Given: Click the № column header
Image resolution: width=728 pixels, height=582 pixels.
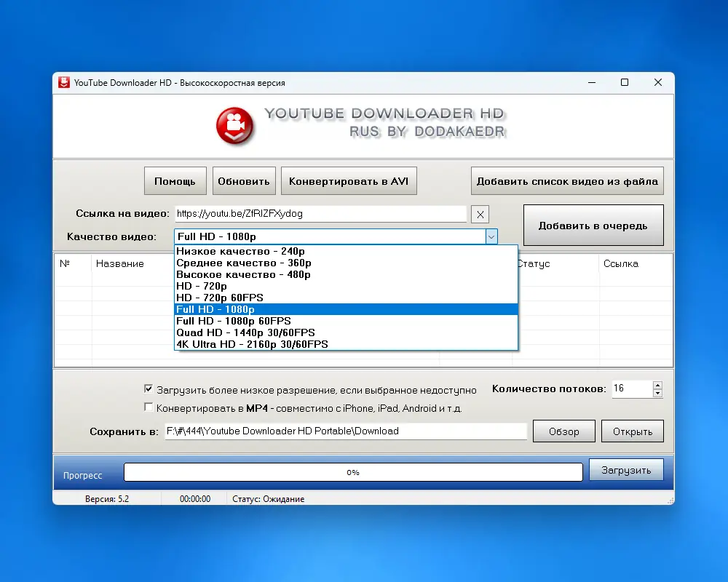Looking at the screenshot, I should point(74,263).
